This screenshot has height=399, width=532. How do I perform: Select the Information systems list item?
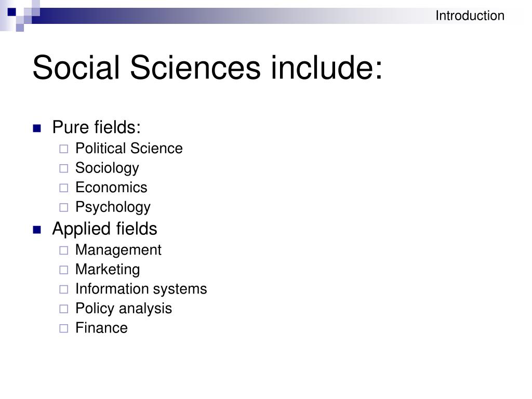click(x=141, y=289)
